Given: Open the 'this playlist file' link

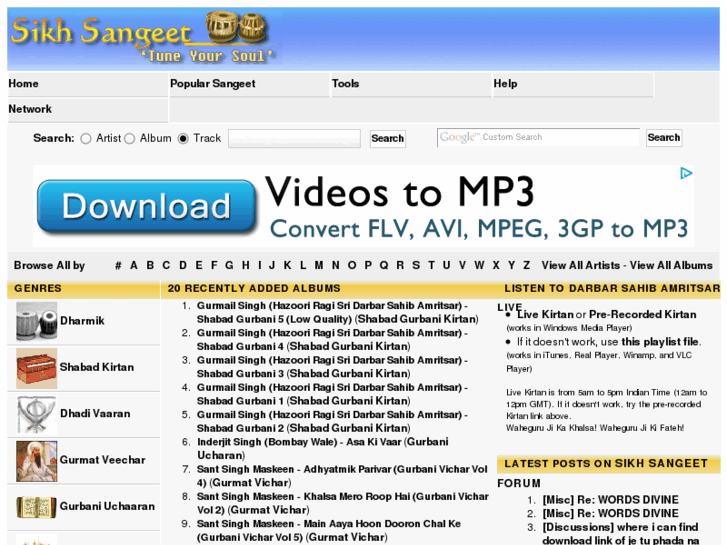Looking at the screenshot, I should (660, 342).
